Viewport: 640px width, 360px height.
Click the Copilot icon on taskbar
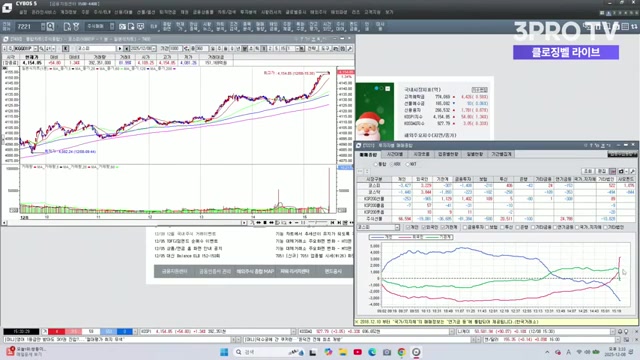[x=328, y=352]
